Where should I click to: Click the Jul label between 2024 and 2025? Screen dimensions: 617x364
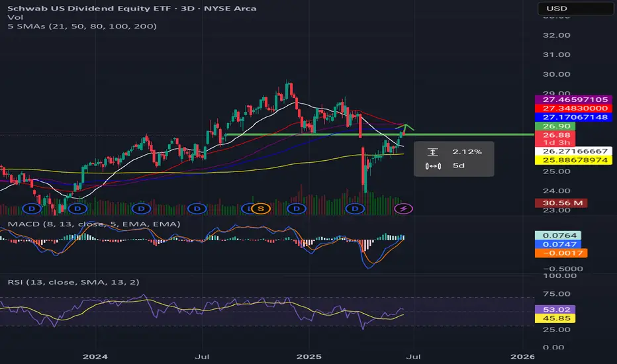click(203, 357)
